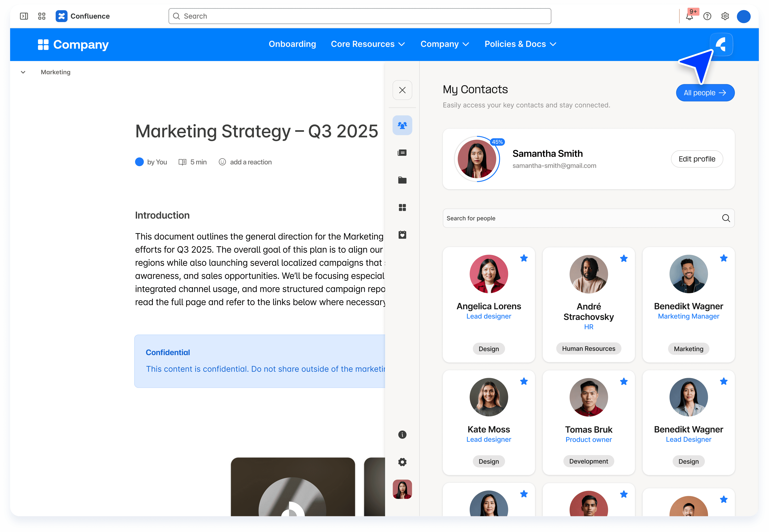Collapse the Marketing breadcrumb chevron

(23, 72)
